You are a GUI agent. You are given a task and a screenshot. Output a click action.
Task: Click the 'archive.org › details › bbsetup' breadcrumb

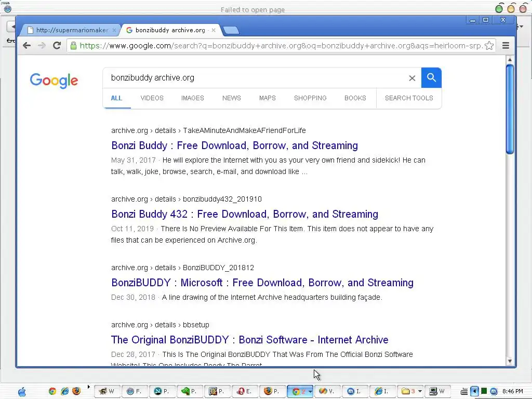point(160,325)
